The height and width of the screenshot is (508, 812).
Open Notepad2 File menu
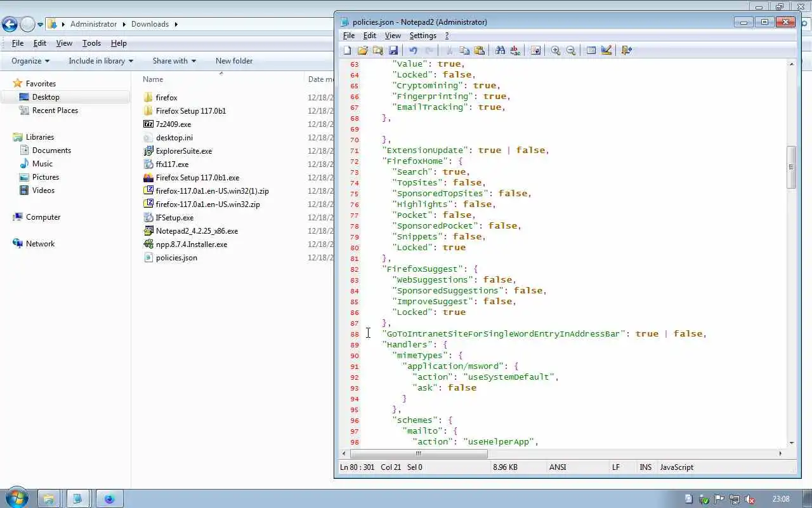click(x=349, y=36)
